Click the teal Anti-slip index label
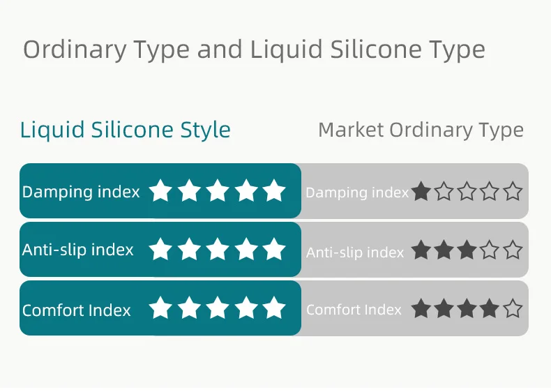The height and width of the screenshot is (392, 551). [x=77, y=250]
